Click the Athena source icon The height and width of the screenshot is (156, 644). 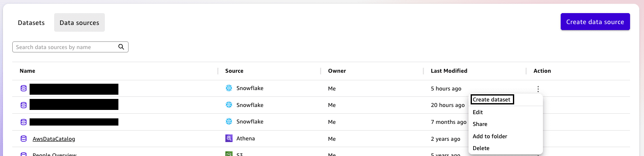[x=229, y=138]
